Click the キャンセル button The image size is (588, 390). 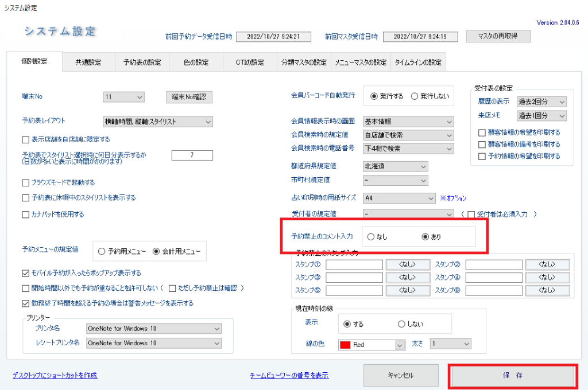(400, 376)
